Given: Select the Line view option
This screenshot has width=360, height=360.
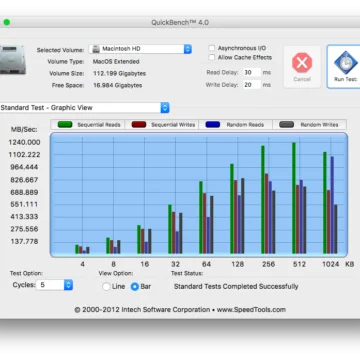Looking at the screenshot, I should point(106,286).
